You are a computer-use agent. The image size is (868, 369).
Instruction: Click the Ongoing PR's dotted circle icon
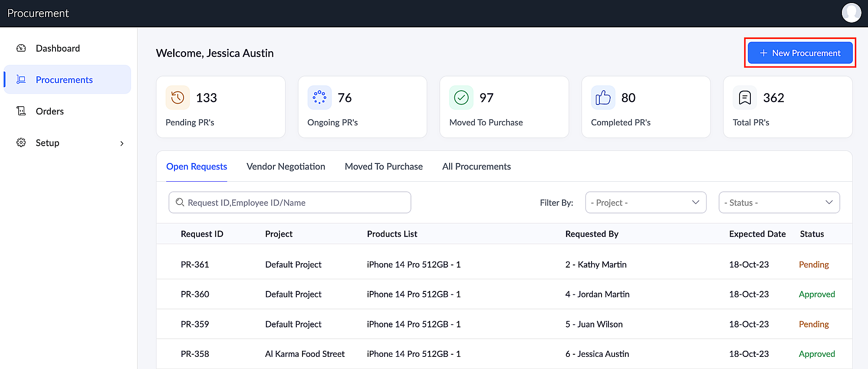coord(319,98)
